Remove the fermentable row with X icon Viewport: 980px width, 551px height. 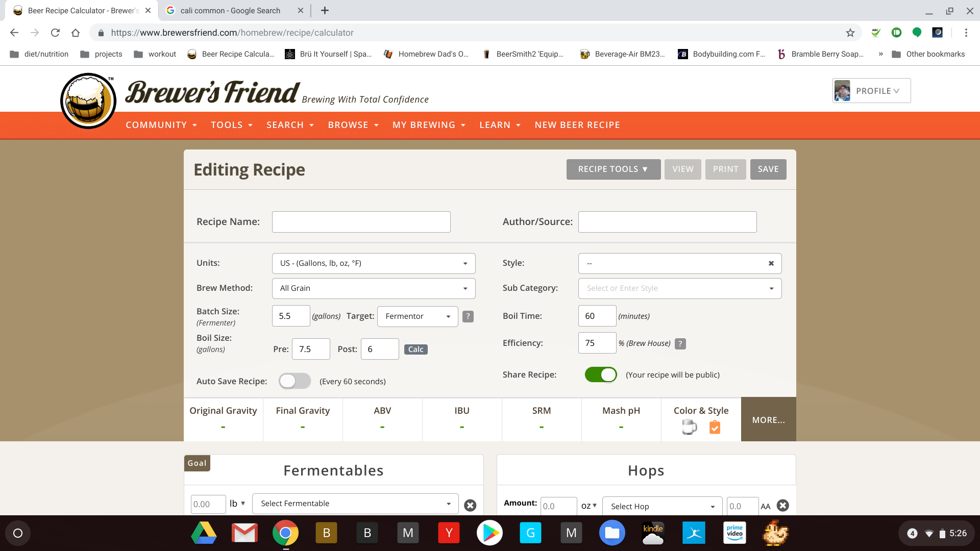click(x=470, y=505)
